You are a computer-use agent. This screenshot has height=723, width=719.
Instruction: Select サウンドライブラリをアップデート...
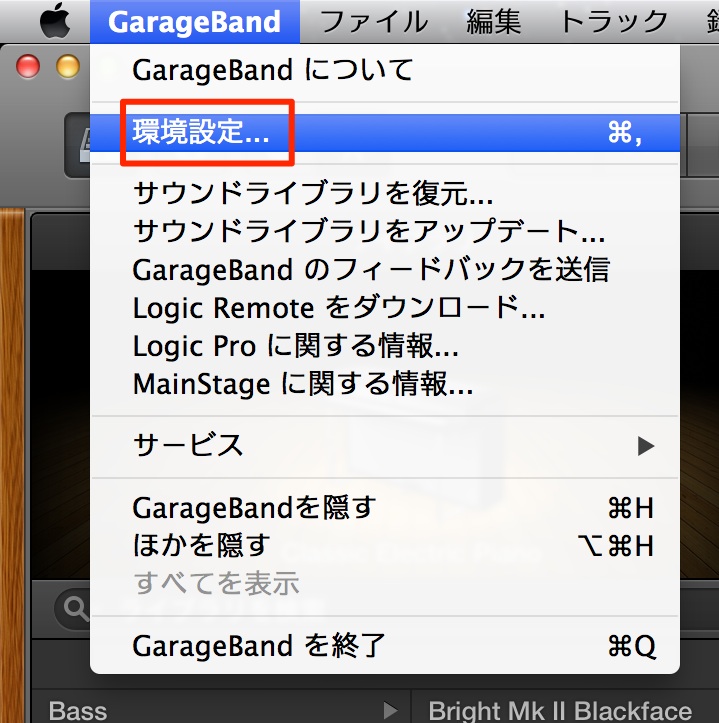tap(385, 231)
